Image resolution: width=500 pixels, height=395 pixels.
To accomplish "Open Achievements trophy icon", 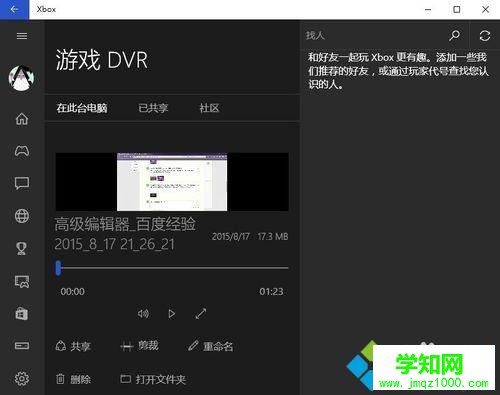I will coord(22,248).
